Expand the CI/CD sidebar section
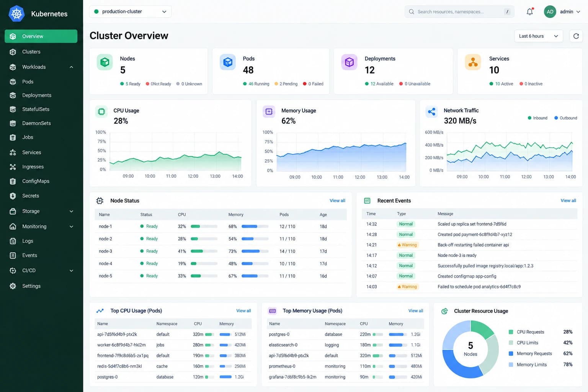Image resolution: width=588 pixels, height=392 pixels. pos(71,271)
